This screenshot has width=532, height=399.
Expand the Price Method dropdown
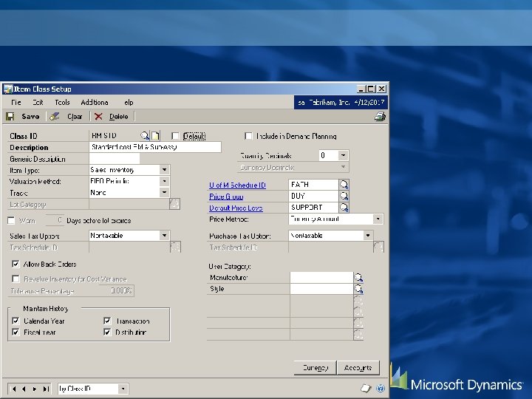pos(378,219)
